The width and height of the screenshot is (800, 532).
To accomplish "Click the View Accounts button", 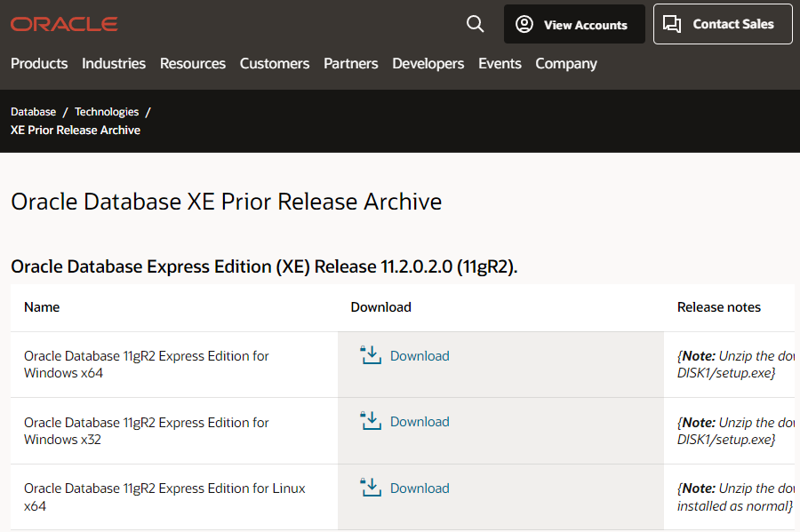I will point(574,24).
